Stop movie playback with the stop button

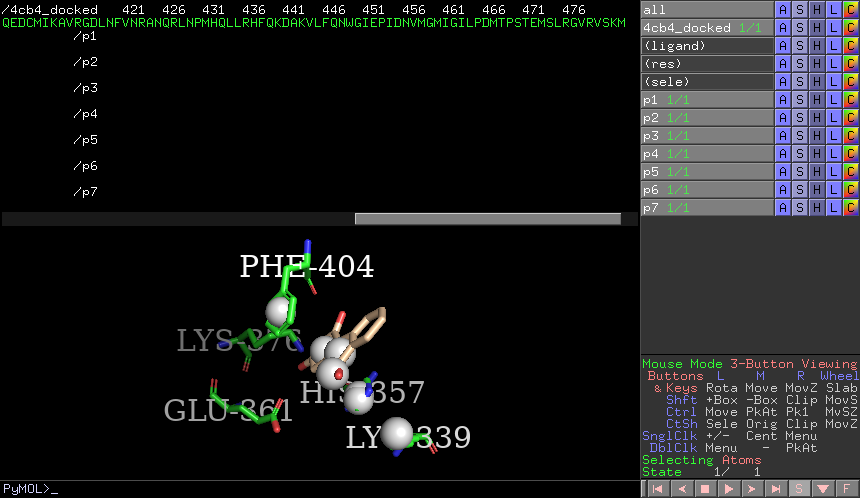[703, 489]
